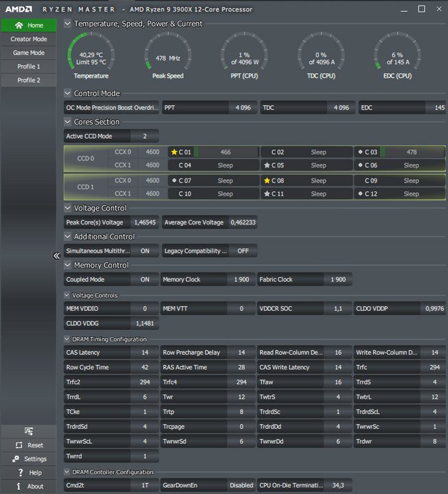
Task: Click the PPT (CPU) gauge dial
Action: coord(244,51)
